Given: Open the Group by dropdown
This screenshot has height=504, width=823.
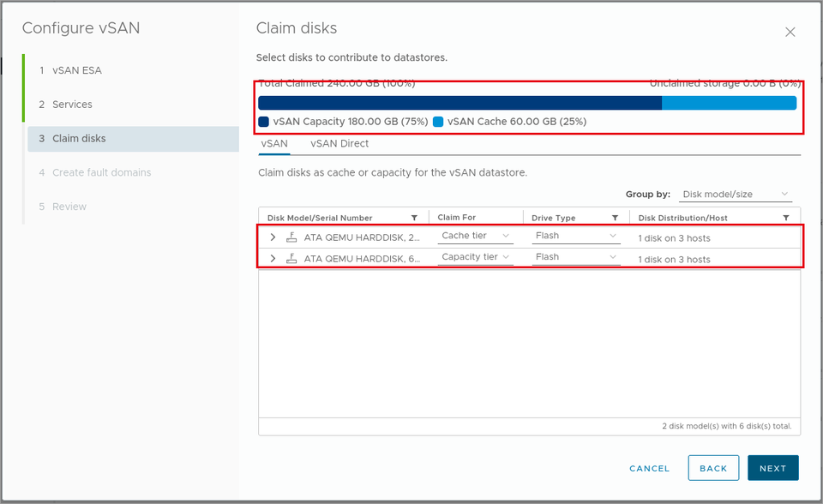Looking at the screenshot, I should 736,195.
